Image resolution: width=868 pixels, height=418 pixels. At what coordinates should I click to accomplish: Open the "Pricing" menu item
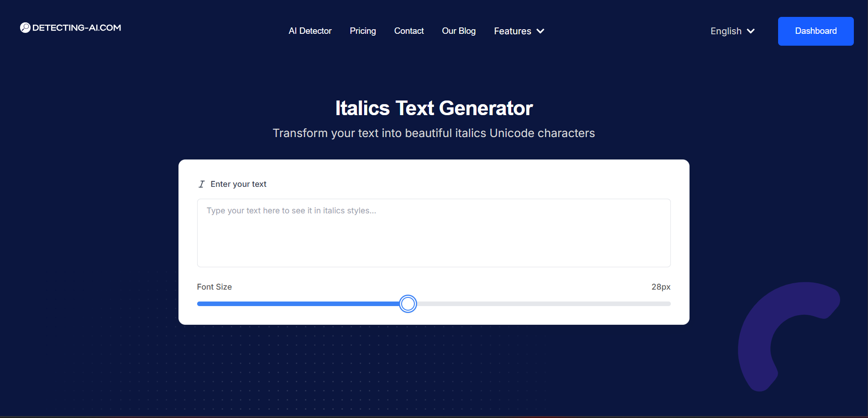(362, 31)
